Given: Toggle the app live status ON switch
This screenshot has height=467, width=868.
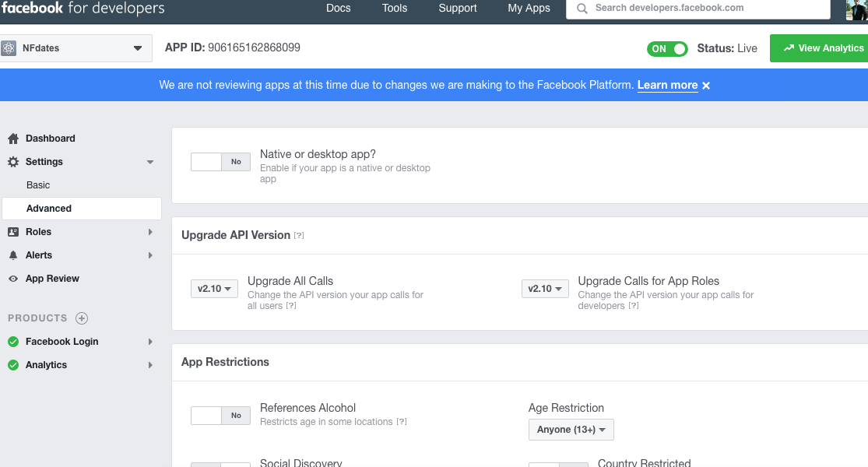Looking at the screenshot, I should coord(667,49).
